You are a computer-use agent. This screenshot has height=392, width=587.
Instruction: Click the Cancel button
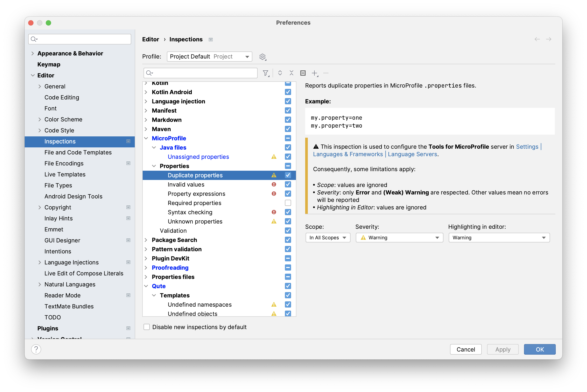[x=466, y=349]
